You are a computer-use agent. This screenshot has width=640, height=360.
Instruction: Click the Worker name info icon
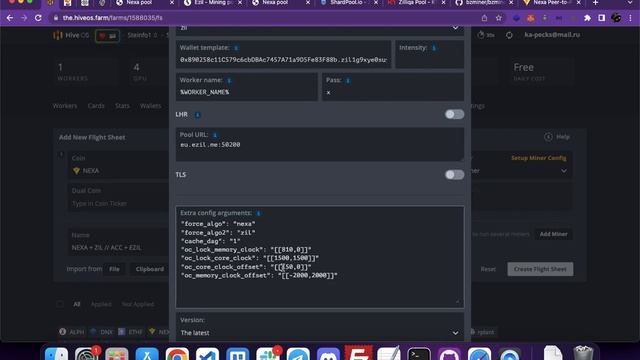coord(229,80)
